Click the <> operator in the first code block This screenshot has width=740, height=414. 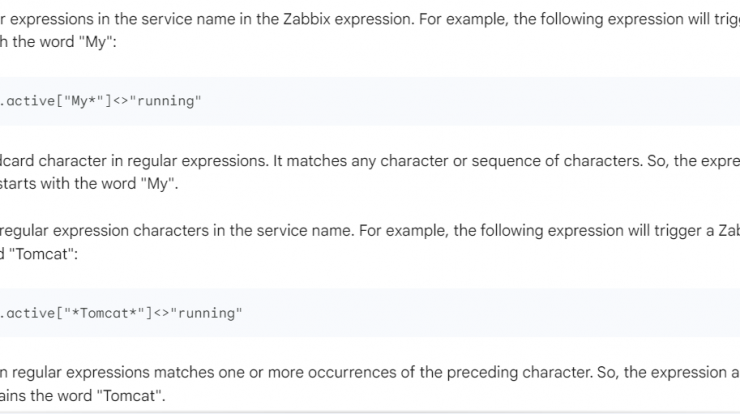(x=120, y=101)
